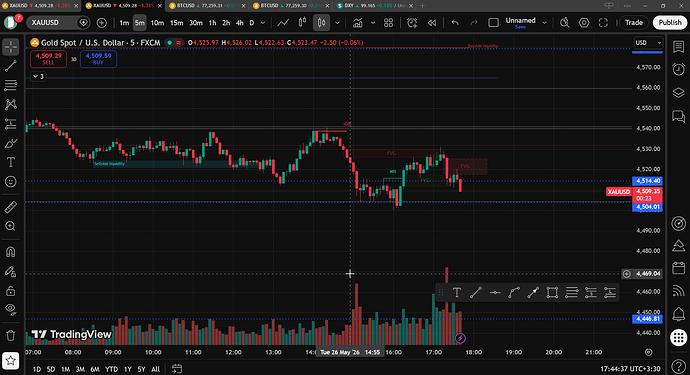Open the quick search magnifier
The image size is (690, 375).
point(565,22)
